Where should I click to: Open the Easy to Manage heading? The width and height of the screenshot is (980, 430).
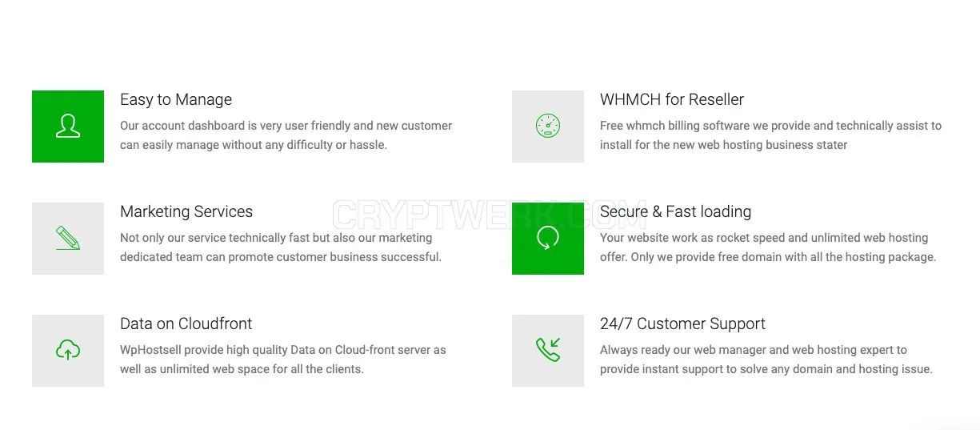[176, 99]
